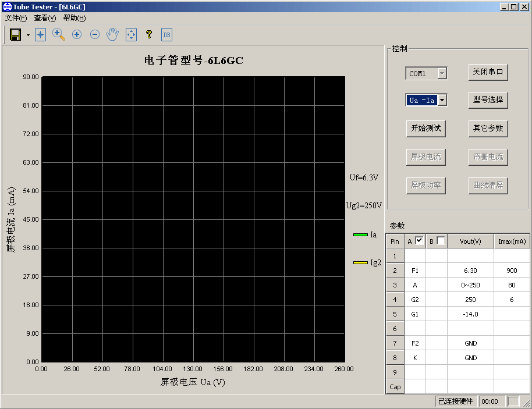Click the green Ia legend swatch
This screenshot has width=532, height=409.
coord(360,234)
